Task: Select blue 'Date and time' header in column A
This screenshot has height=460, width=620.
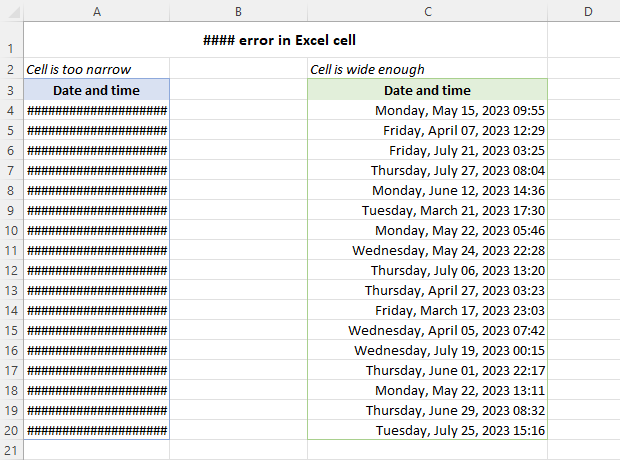Action: [x=96, y=89]
